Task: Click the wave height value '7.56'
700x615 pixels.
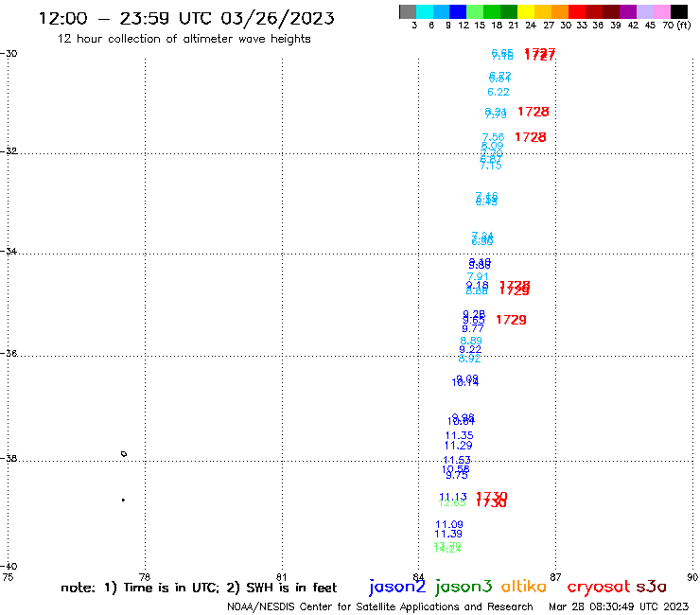Action: [x=493, y=137]
